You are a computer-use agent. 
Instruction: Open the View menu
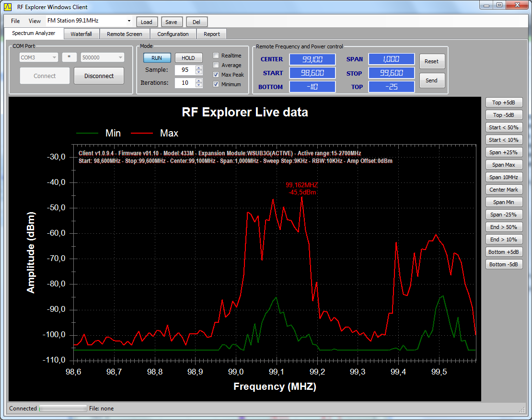coord(35,21)
